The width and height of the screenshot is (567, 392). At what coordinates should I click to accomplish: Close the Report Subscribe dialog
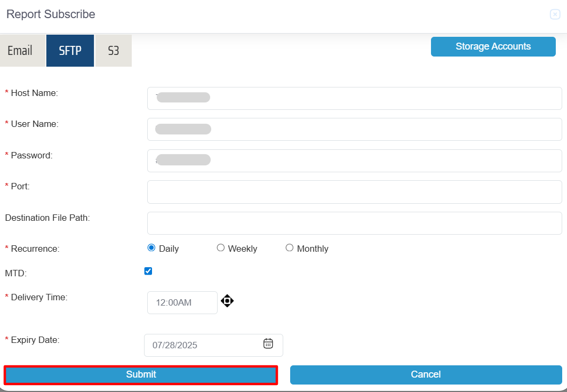point(555,14)
